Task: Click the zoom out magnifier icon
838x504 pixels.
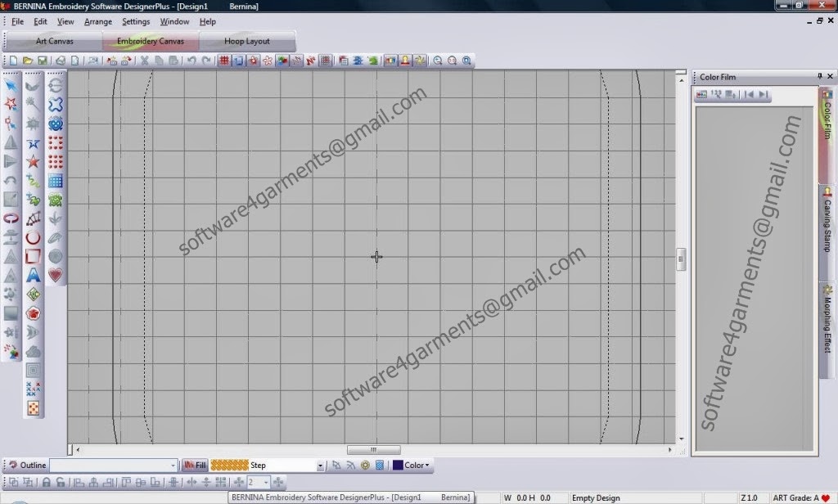Action: click(x=438, y=61)
